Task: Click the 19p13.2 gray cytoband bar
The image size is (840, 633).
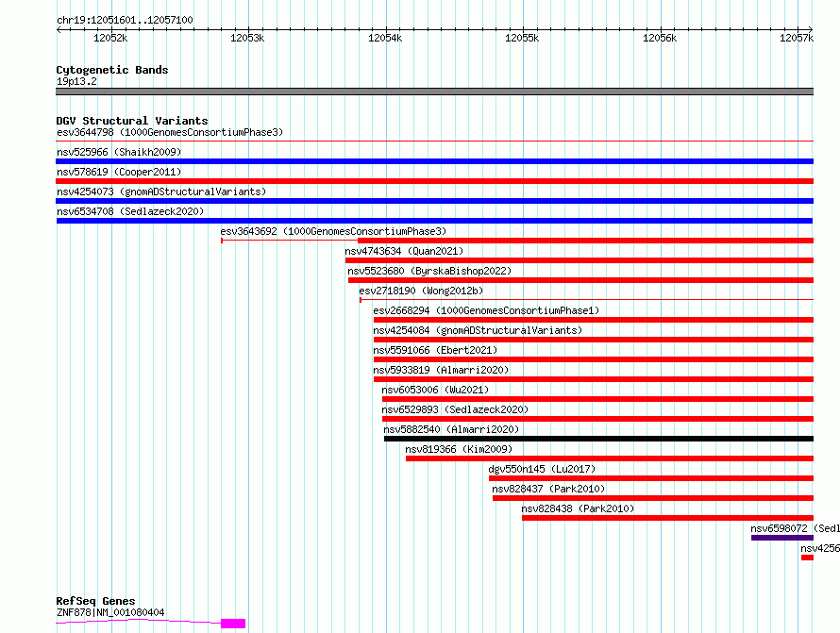Action: click(x=434, y=92)
